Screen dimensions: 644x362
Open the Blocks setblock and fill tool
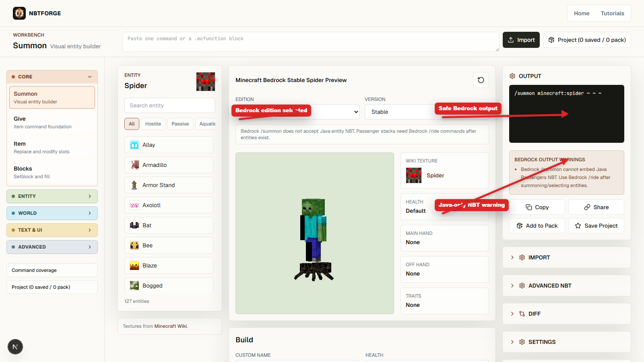pyautogui.click(x=52, y=172)
